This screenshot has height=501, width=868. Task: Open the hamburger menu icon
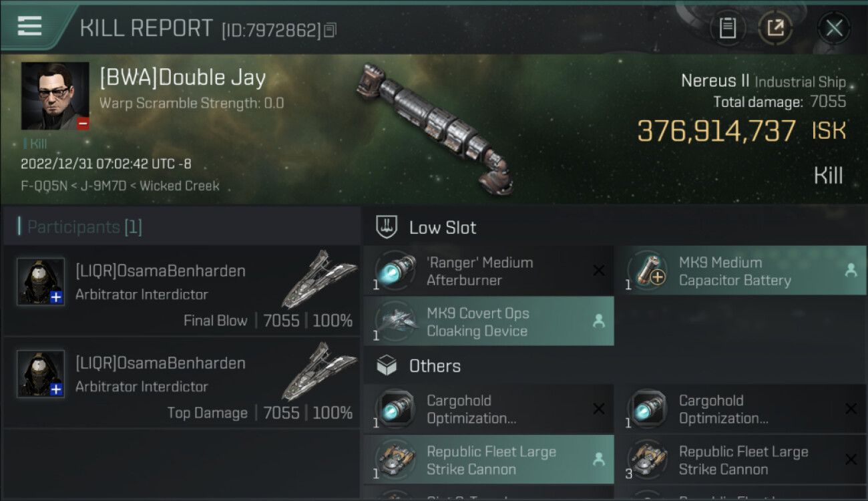pos(29,26)
